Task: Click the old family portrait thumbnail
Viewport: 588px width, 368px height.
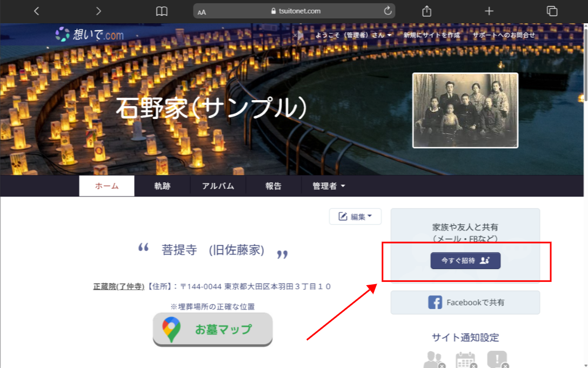Action: [x=465, y=110]
